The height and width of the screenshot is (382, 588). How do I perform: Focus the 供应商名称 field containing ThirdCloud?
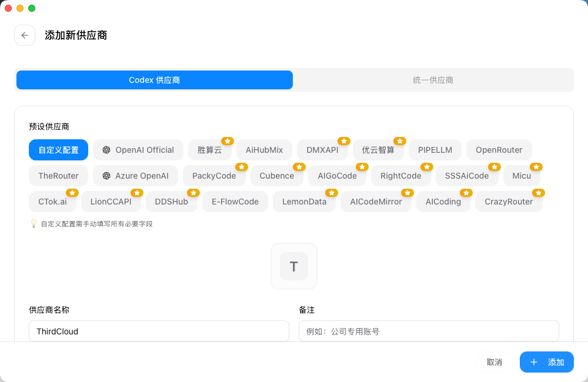coord(159,331)
